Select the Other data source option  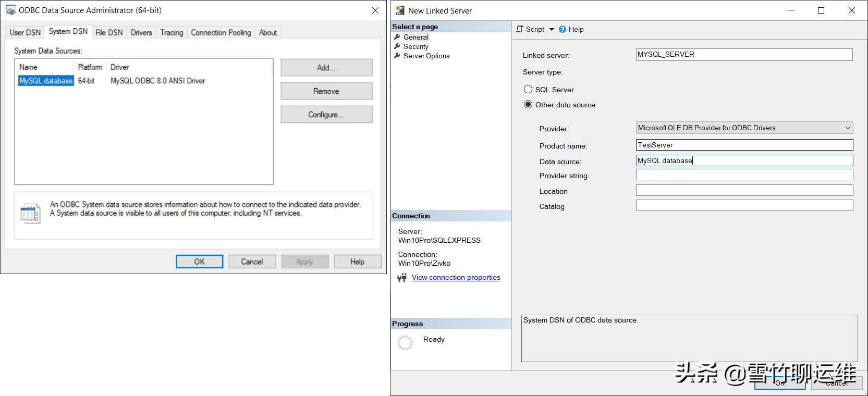(x=528, y=105)
